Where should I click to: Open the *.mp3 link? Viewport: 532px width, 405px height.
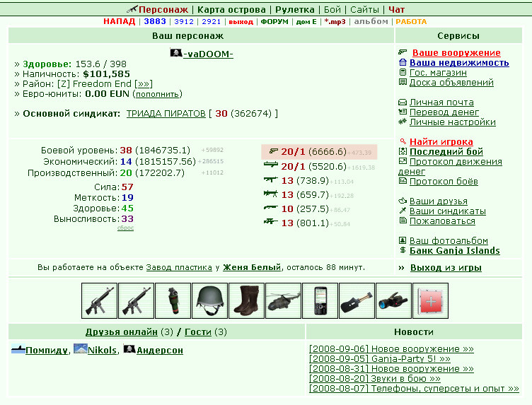[x=335, y=22]
